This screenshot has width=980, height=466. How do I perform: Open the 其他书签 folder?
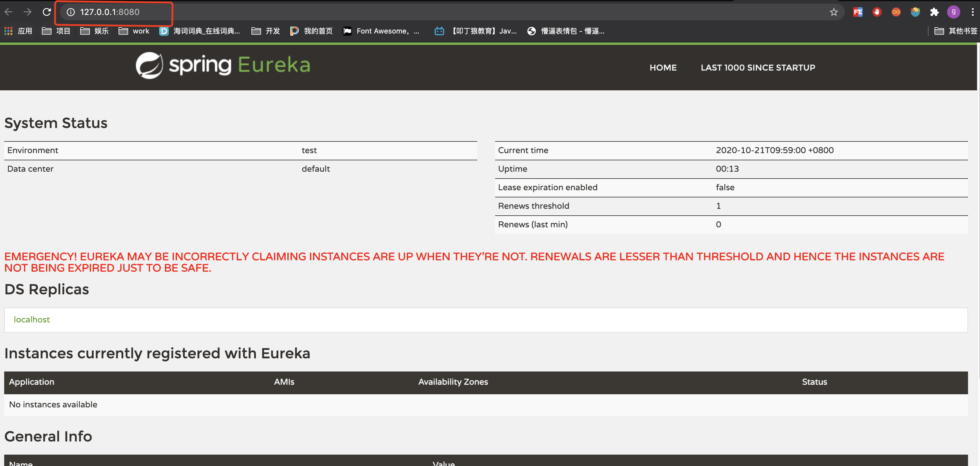coord(955,31)
